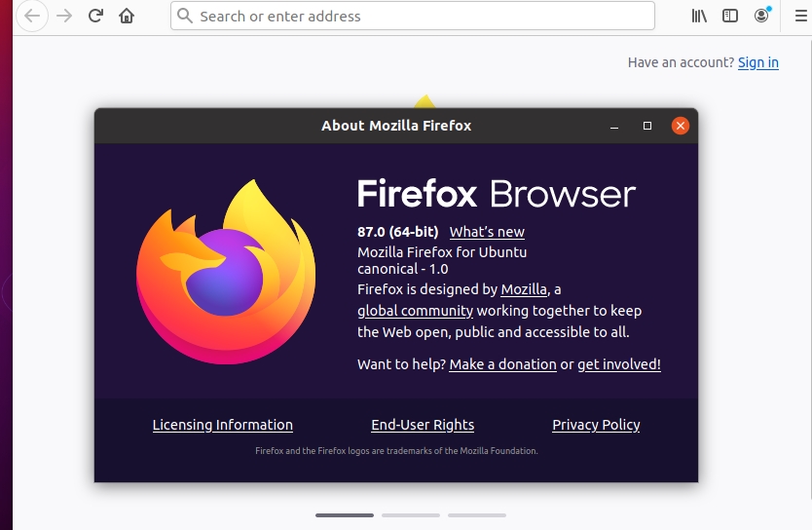Open the What's new link
The height and width of the screenshot is (530, 812).
[x=487, y=232]
